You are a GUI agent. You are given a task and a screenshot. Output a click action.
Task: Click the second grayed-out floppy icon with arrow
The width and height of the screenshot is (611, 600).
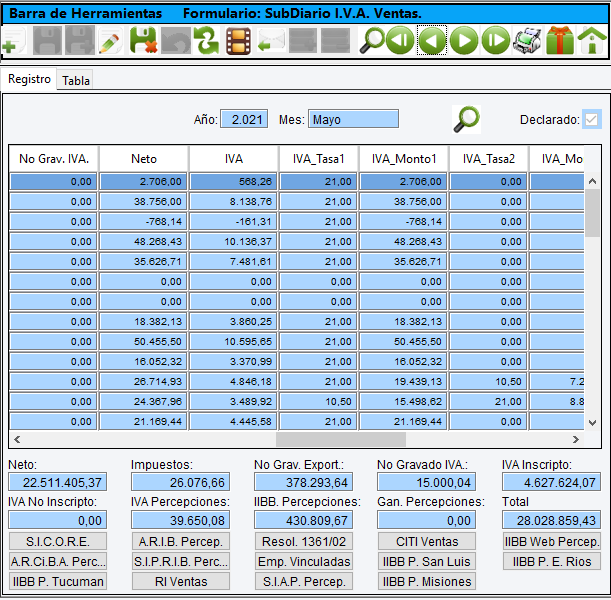click(80, 40)
